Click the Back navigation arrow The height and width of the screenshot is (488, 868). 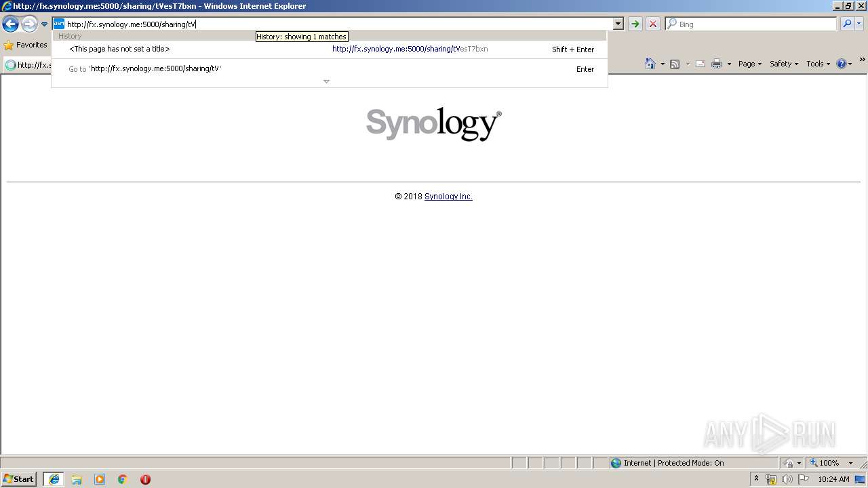coord(10,24)
